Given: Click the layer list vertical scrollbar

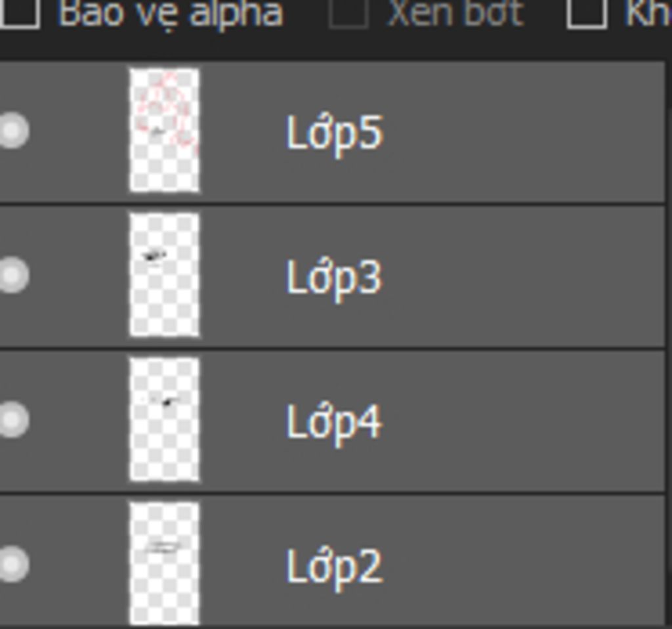Looking at the screenshot, I should (x=669, y=343).
